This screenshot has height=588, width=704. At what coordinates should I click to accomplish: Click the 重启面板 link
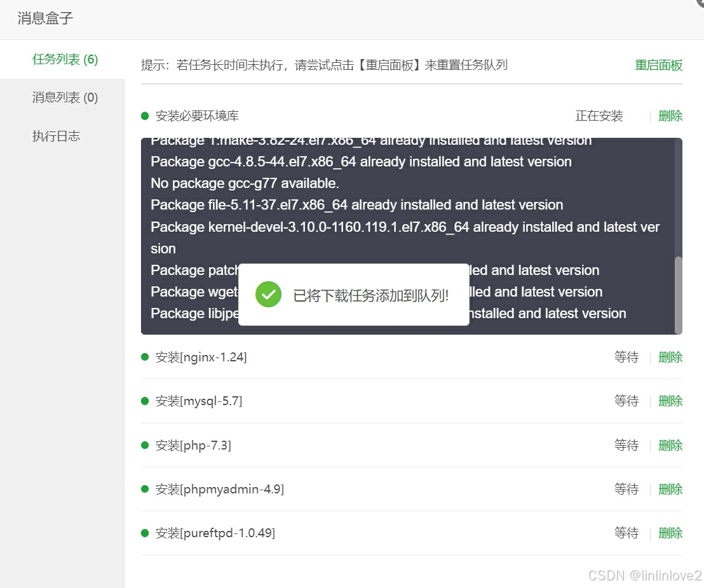658,65
